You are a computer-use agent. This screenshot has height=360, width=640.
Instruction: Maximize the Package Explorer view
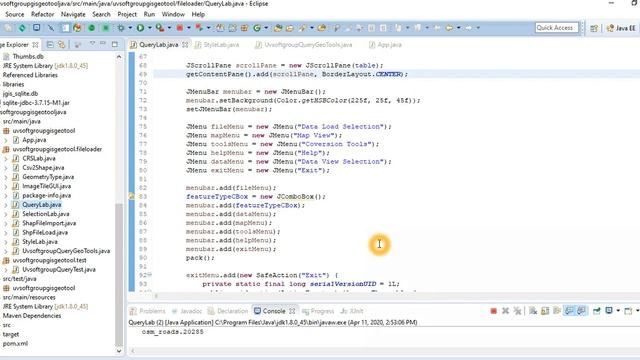(115, 44)
